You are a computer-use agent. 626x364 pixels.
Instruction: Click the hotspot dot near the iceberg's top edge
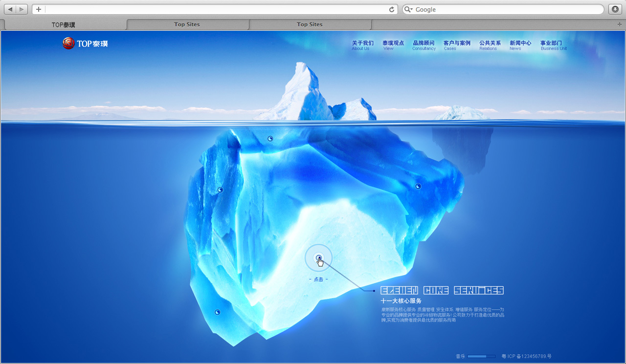(x=270, y=138)
